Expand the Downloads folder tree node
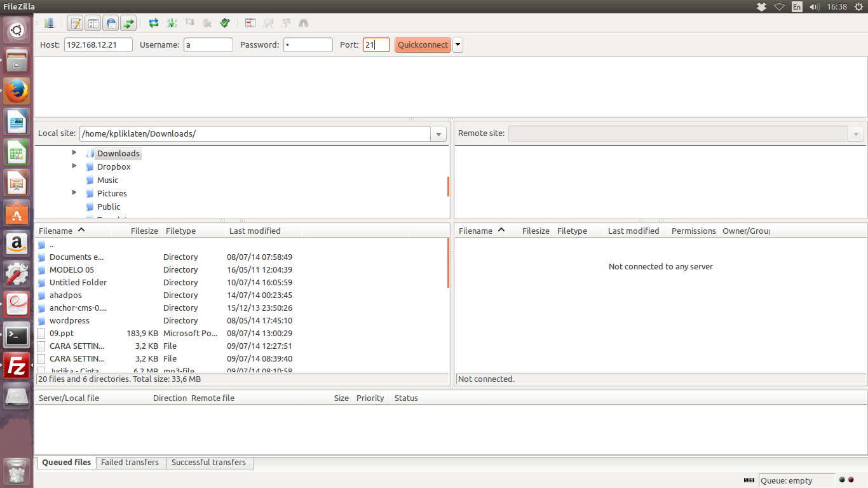This screenshot has height=488, width=868. coord(74,152)
